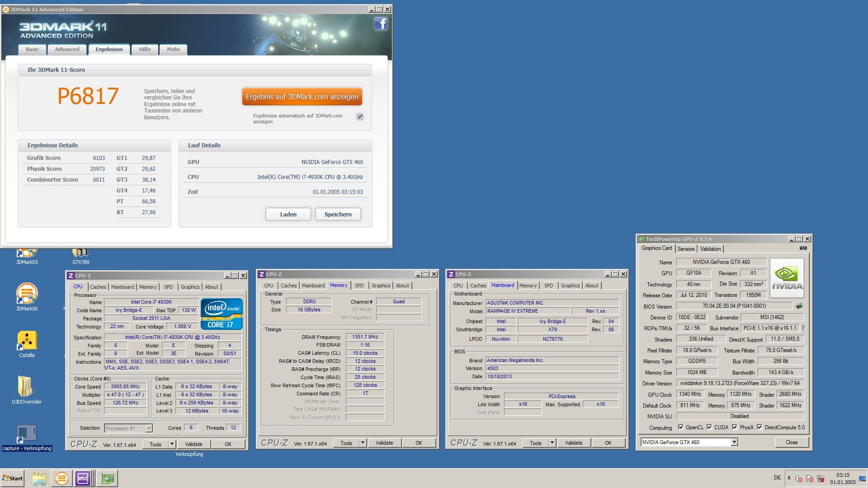
Task: Click the flag notification tray icon
Action: [x=810, y=479]
